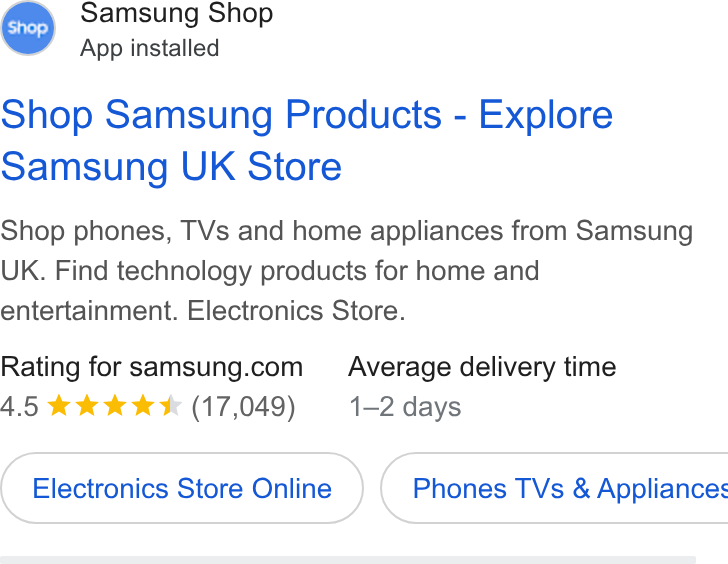Click the half-filled fifth rating star
This screenshot has height=564, width=728.
pos(170,405)
